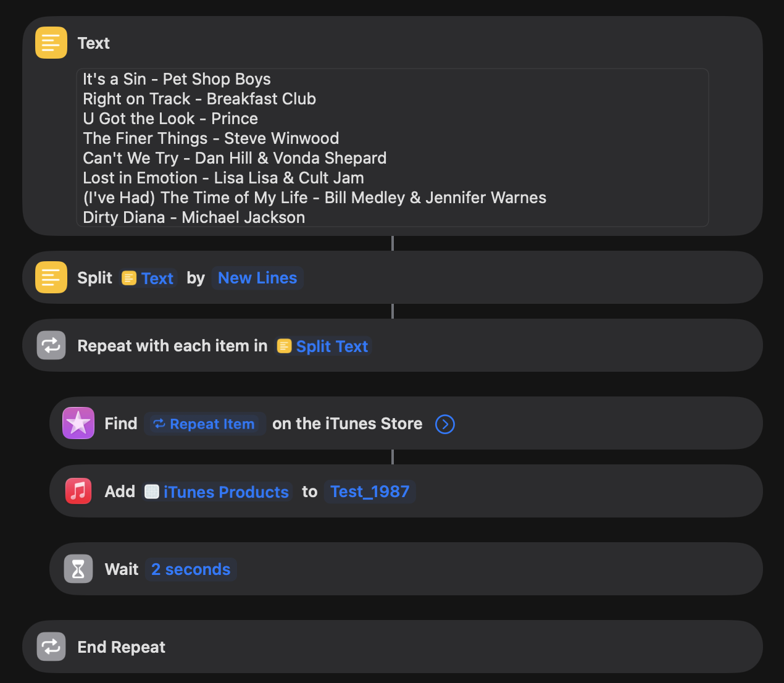Click the iTunes Products variable token

click(x=217, y=492)
